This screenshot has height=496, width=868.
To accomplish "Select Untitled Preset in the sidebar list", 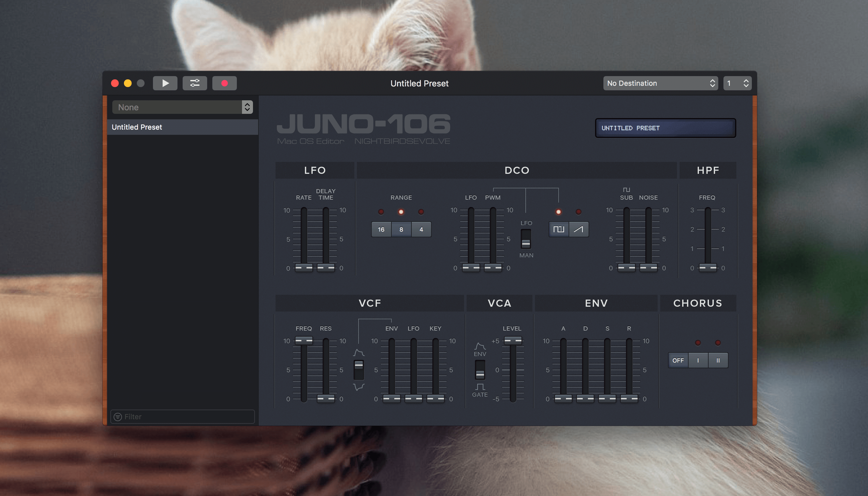I will click(182, 127).
